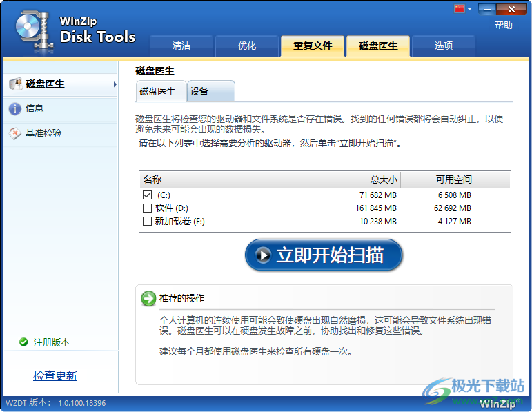Check the 软件 (D:) drive checkbox
This screenshot has width=532, height=412.
(147, 208)
